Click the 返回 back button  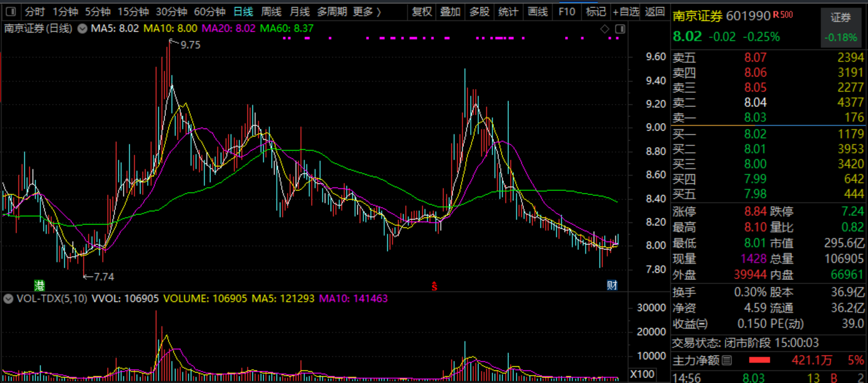pyautogui.click(x=655, y=12)
